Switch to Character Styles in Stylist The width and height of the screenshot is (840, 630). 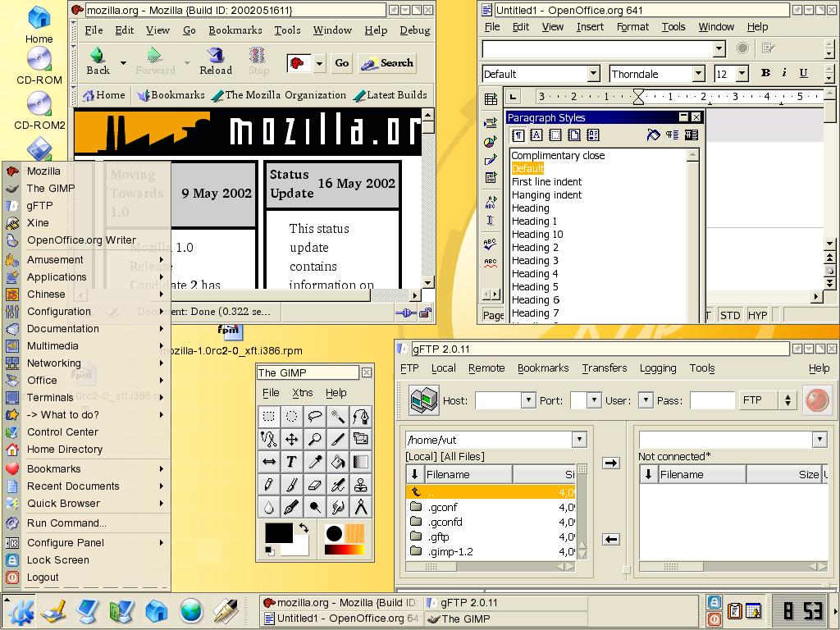click(x=536, y=135)
